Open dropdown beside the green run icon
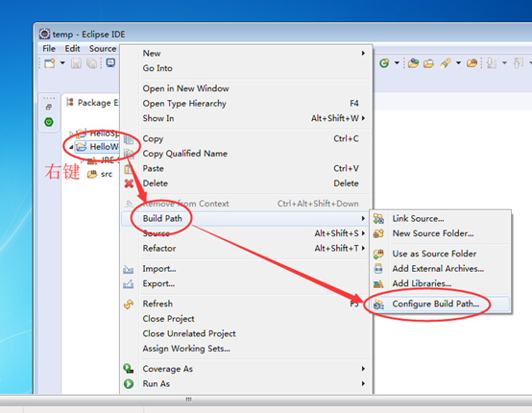Screen dimensions: 532x413 click(x=397, y=63)
